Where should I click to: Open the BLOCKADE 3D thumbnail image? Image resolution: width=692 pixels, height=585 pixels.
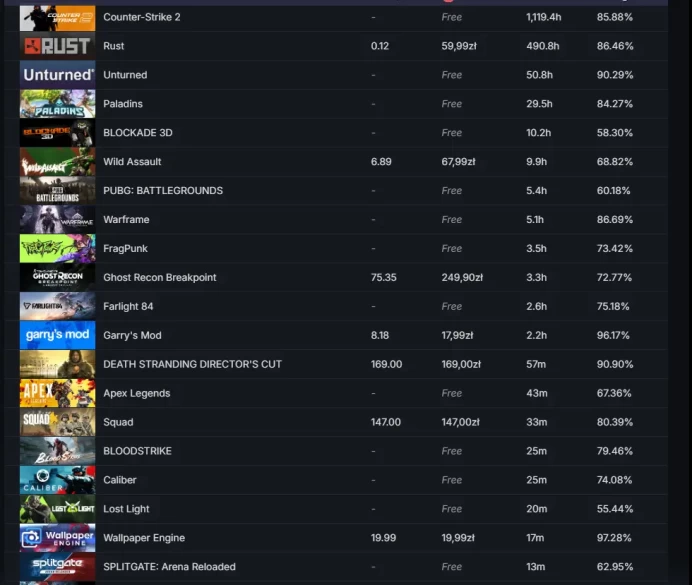[x=57, y=133]
